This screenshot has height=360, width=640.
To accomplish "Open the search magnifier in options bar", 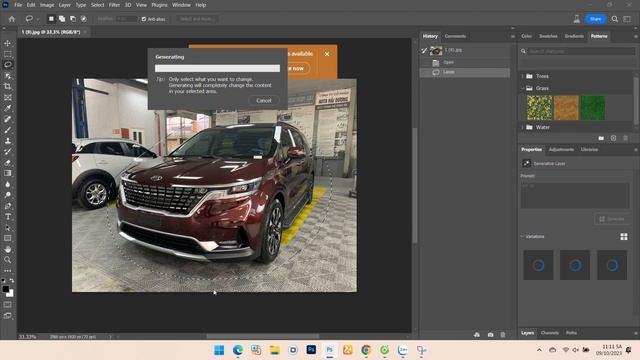I will coord(615,19).
